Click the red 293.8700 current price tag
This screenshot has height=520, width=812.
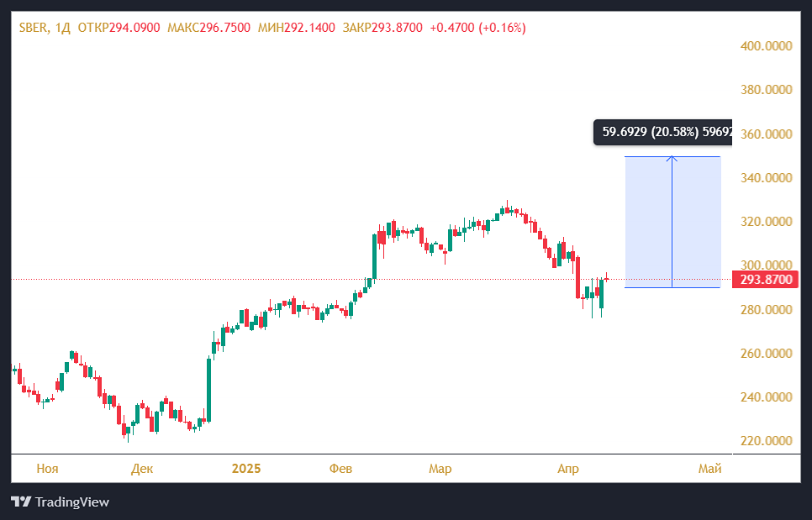[764, 280]
